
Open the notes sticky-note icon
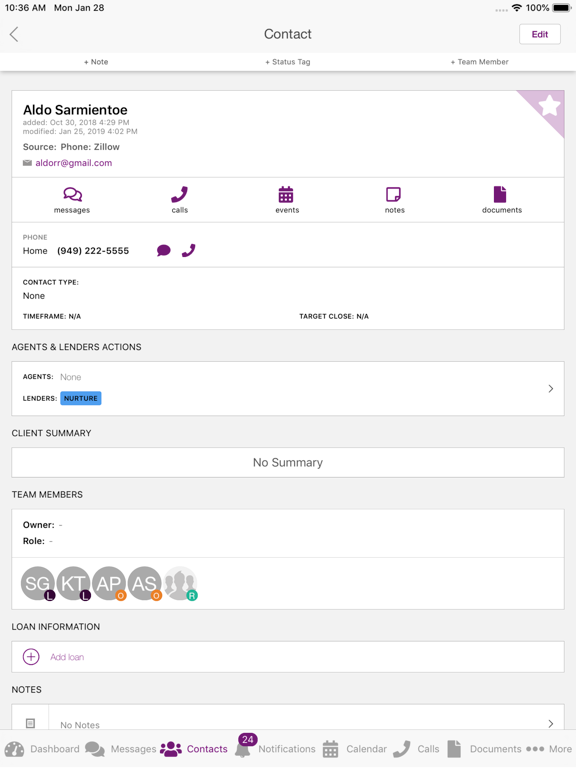(393, 194)
